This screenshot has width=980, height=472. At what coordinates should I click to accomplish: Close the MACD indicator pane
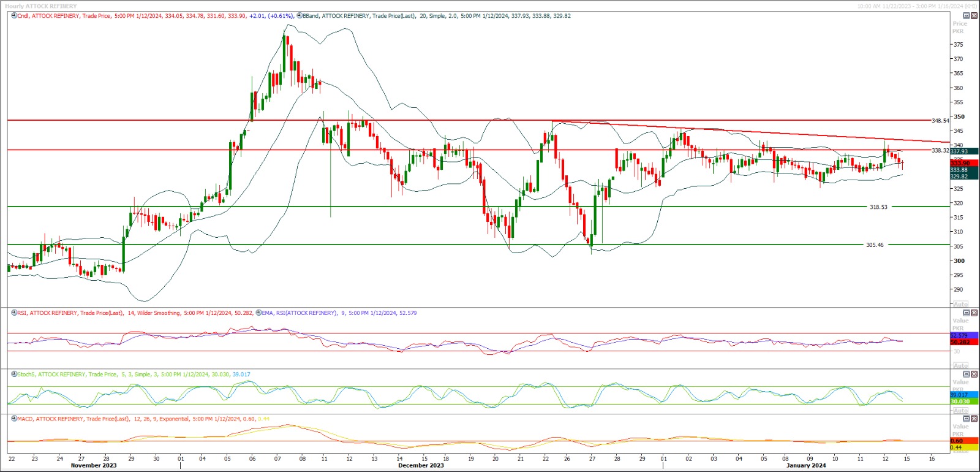pyautogui.click(x=974, y=419)
